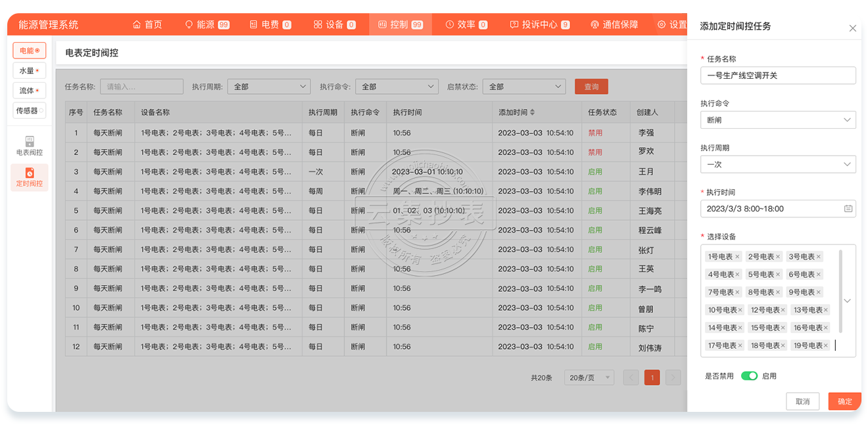Expand the 执行命令 dropdown showing 断闸
Viewport: 868px width, 425px height.
[x=778, y=120]
